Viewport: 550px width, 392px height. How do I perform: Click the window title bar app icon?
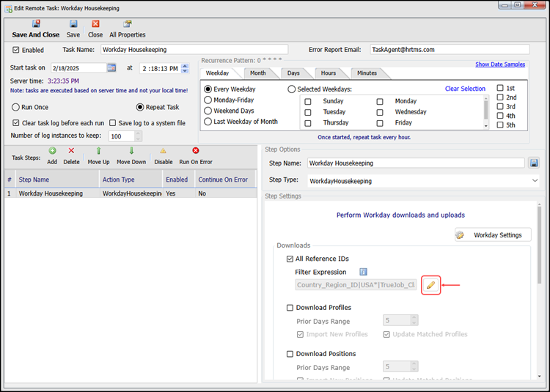[8, 8]
